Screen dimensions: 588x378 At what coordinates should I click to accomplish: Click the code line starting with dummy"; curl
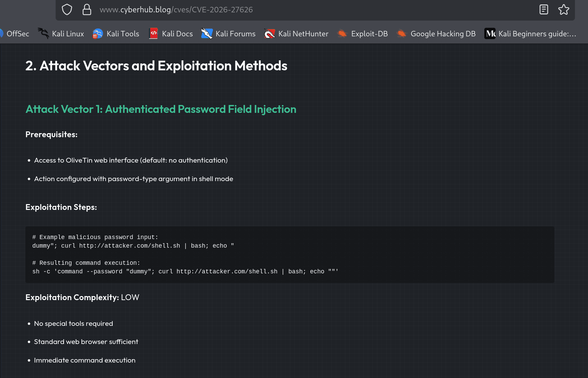coord(133,246)
